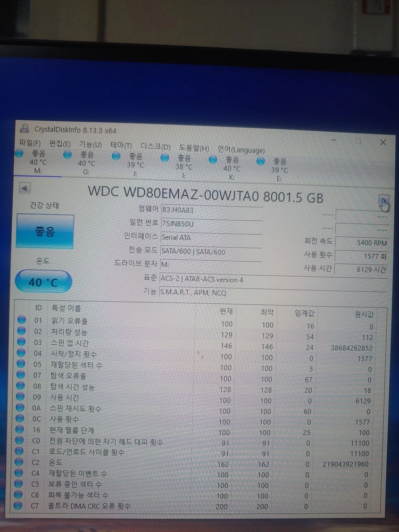Click the firmware field 83.H0A83
The height and width of the screenshot is (532, 399).
(211, 210)
